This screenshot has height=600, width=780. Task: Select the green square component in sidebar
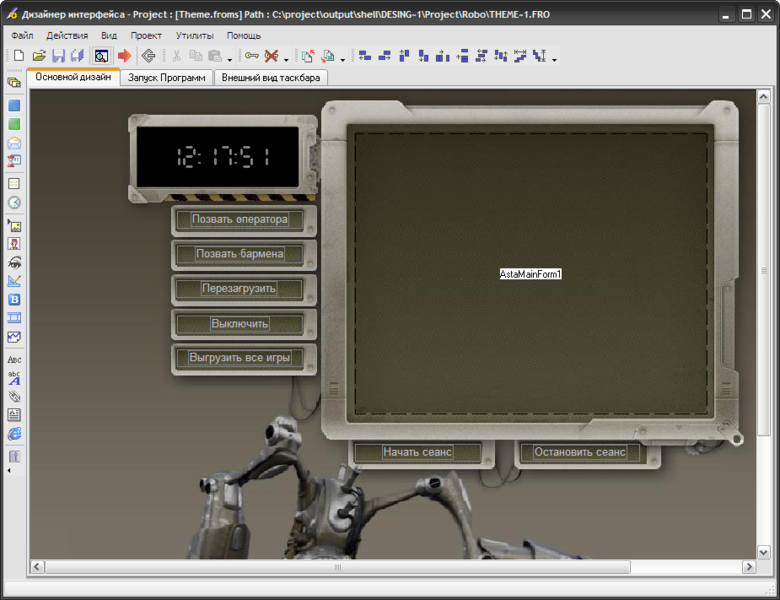14,124
